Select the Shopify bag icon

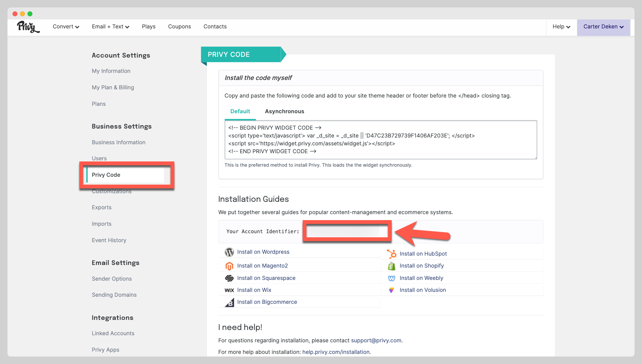click(x=392, y=266)
